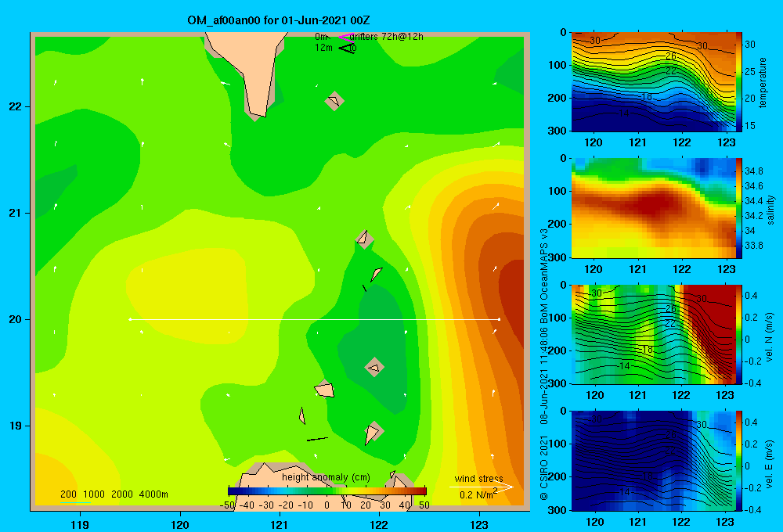Image resolution: width=783 pixels, height=532 pixels.
Task: Click the latitude label '22' on the map axis
Action: coord(14,107)
